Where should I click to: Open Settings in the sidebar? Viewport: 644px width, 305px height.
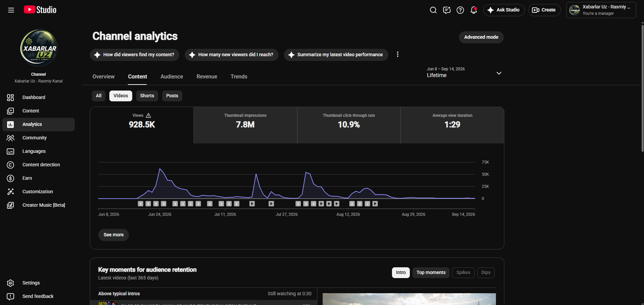tap(38, 283)
